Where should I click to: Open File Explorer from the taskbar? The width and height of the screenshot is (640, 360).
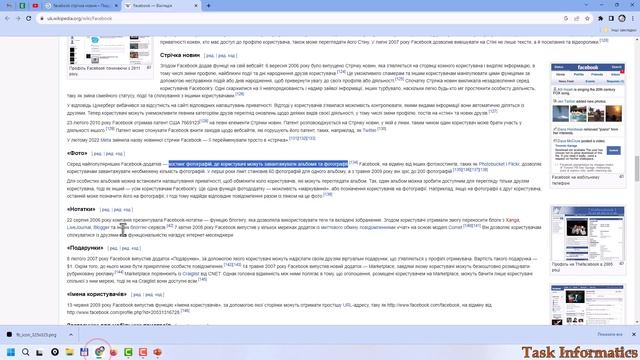(69, 352)
